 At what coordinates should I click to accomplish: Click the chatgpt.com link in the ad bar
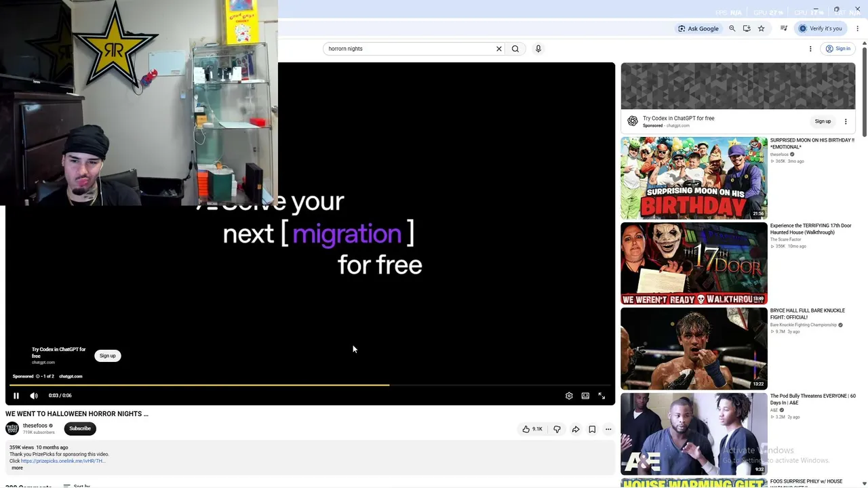[x=71, y=376]
